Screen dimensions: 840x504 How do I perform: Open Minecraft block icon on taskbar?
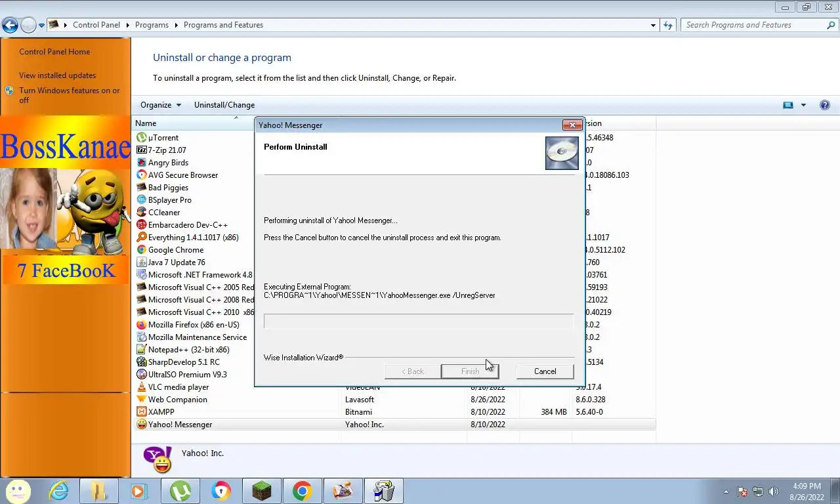point(261,491)
